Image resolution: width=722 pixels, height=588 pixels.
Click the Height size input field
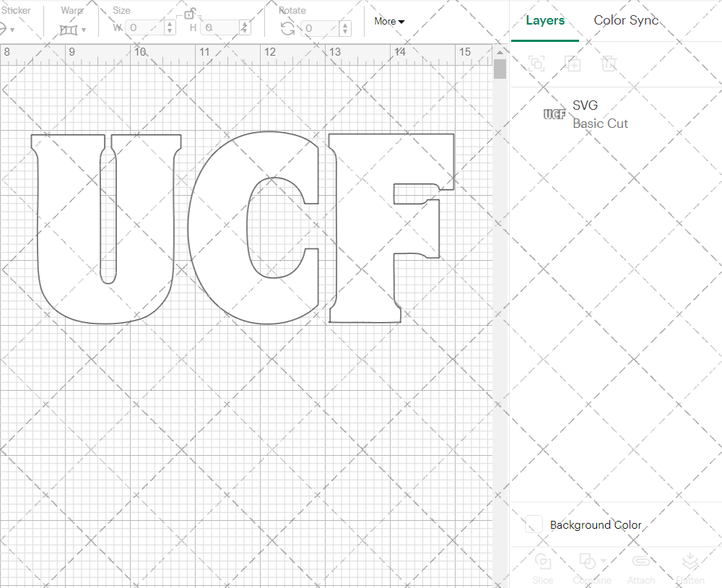pyautogui.click(x=219, y=27)
